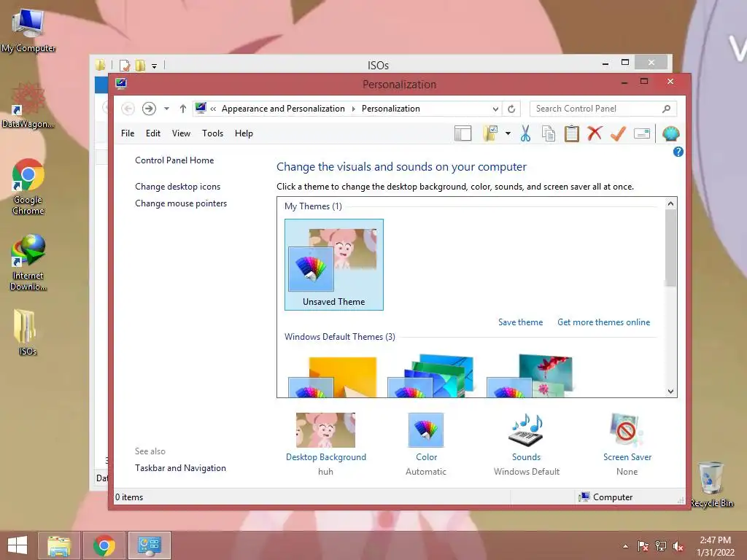The width and height of the screenshot is (747, 560).
Task: Click the themes list scroll-up arrow
Action: (x=671, y=204)
